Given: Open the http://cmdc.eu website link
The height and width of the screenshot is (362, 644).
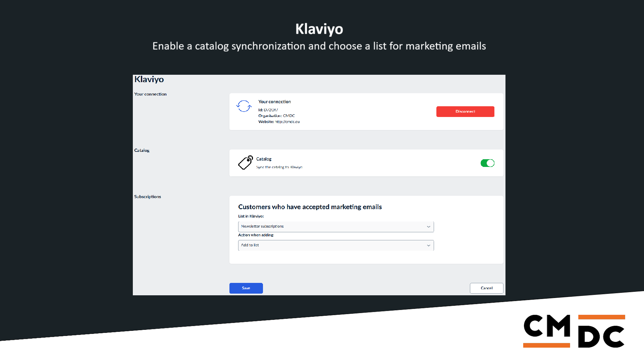Looking at the screenshot, I should [x=287, y=122].
